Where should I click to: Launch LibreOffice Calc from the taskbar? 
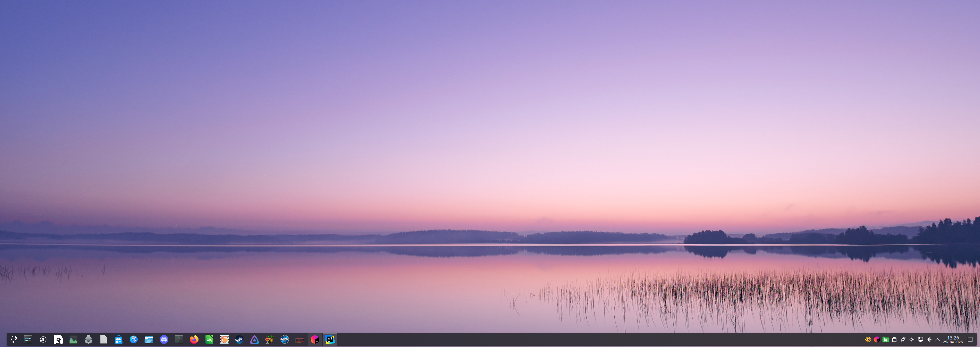209,339
